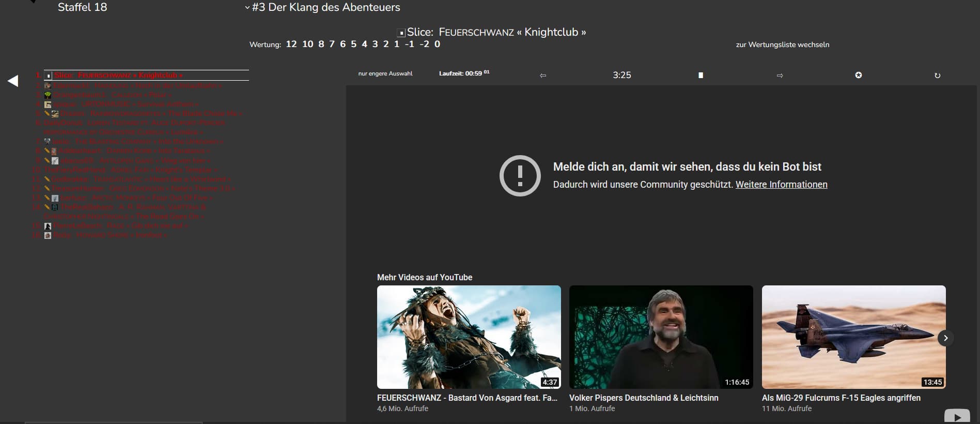
Task: Select the Orangenbaum1 Polar entry in list
Action: 111,95
